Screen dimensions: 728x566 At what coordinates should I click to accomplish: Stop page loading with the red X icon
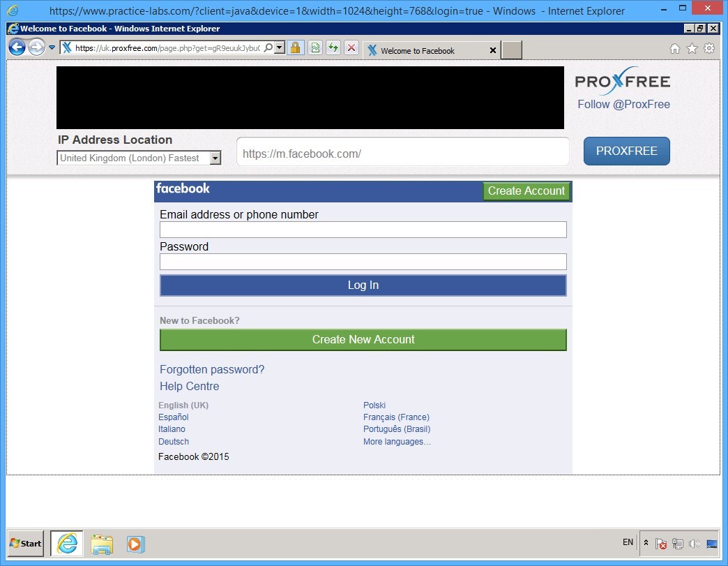click(x=351, y=47)
